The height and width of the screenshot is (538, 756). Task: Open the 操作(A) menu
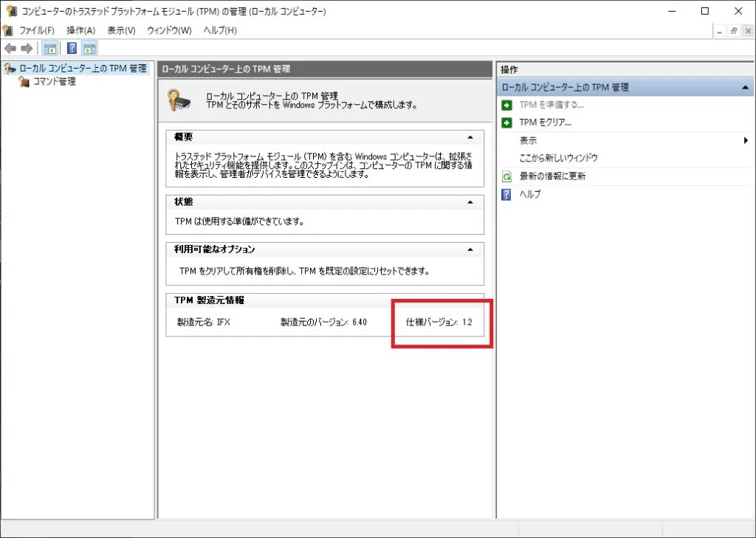81,30
